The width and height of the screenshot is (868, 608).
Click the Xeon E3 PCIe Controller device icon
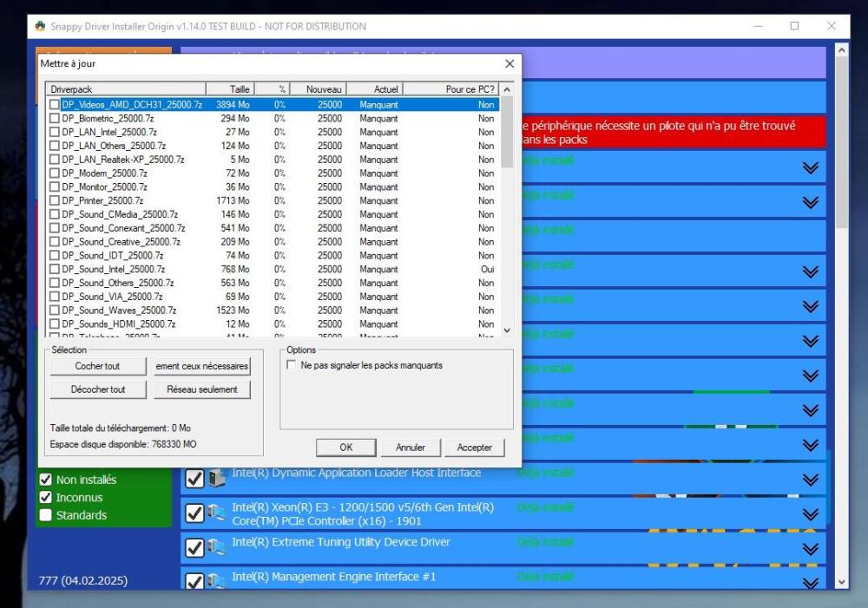216,513
